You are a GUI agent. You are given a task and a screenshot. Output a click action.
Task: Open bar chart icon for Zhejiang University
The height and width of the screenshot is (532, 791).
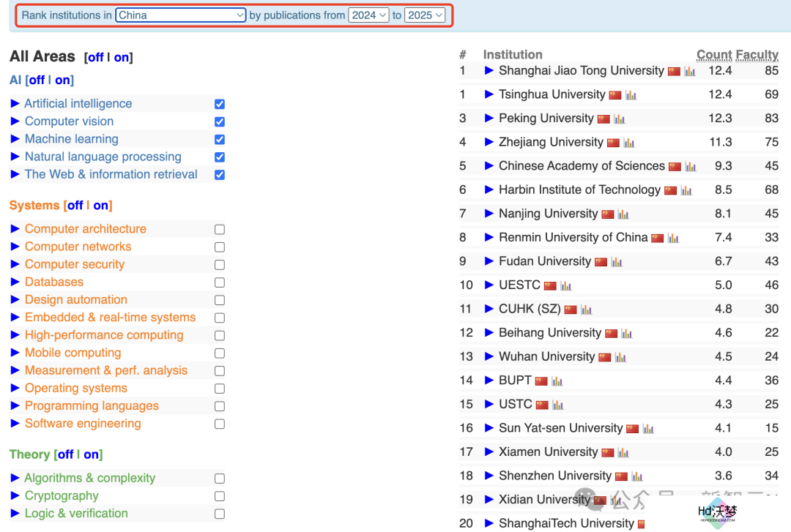628,143
